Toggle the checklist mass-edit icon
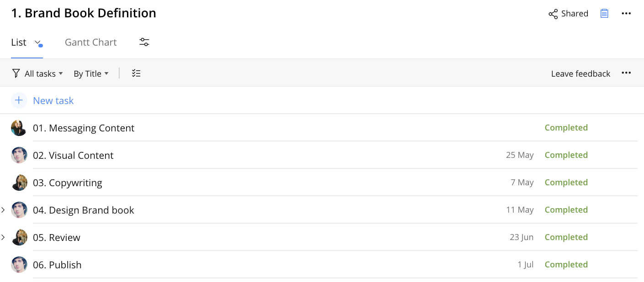Viewport: 644px width, 282px height. (x=136, y=73)
